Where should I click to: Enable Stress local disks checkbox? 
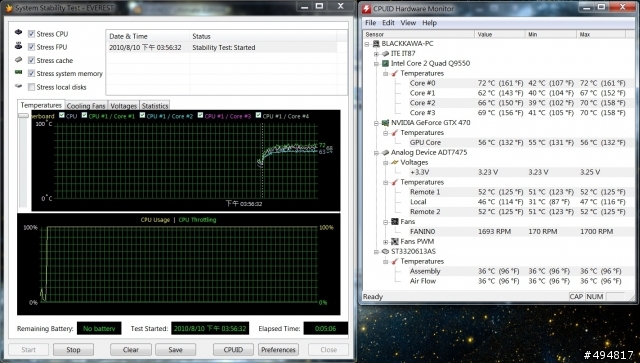[x=31, y=87]
